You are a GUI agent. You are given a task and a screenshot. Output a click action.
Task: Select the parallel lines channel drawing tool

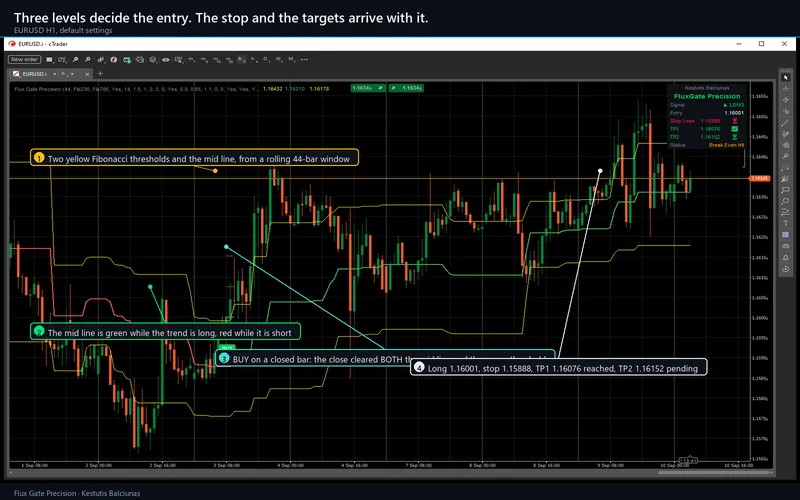(786, 99)
